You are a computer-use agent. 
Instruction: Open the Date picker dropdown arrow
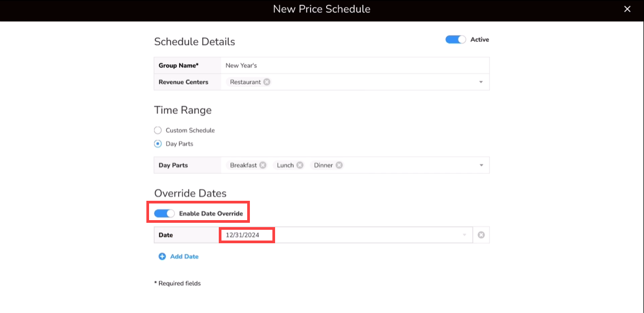coord(464,235)
